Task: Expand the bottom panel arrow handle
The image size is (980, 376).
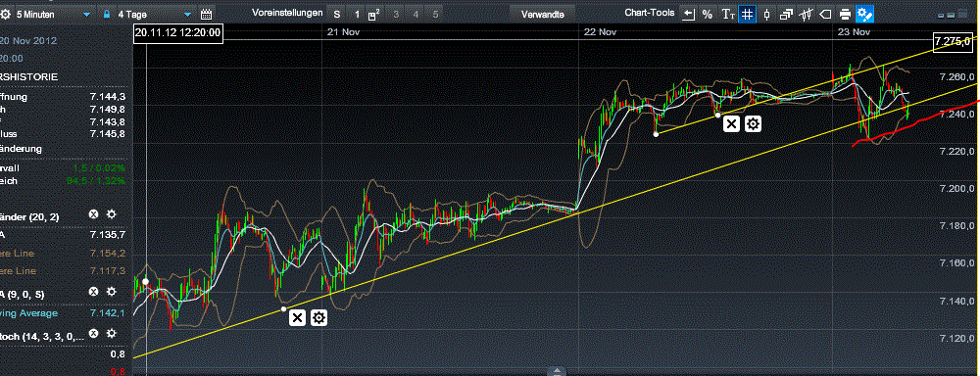Action: point(557,371)
